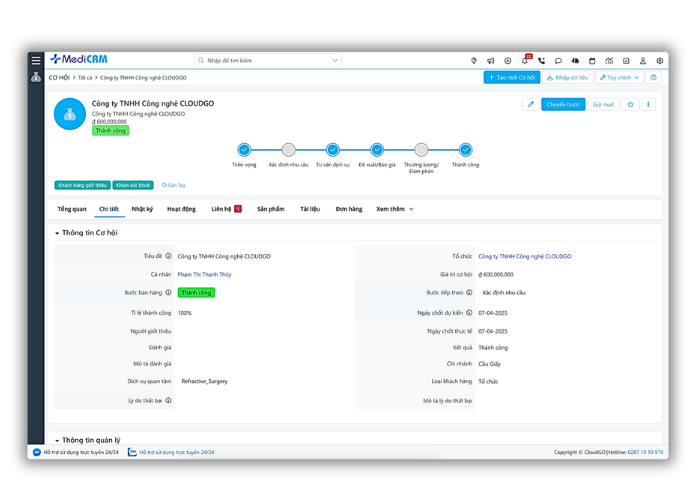This screenshot has height=500, width=700.
Task: Open the Phạm Thị Thanh Thủy contact link
Action: (x=204, y=275)
